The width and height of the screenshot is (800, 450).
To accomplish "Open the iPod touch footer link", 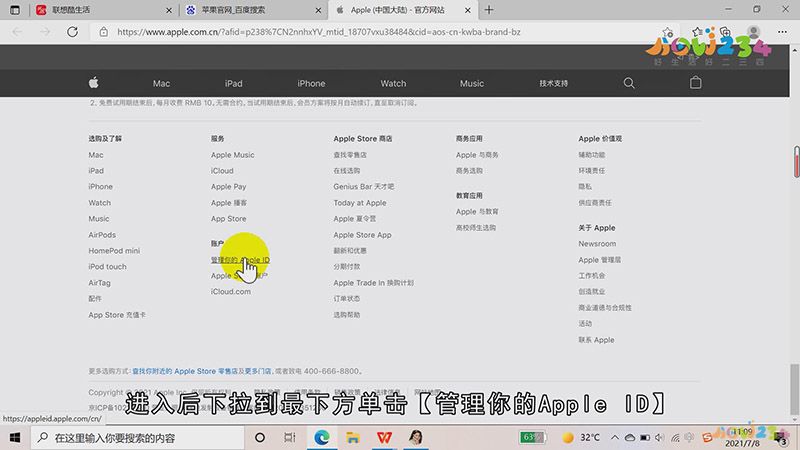I will (x=107, y=266).
